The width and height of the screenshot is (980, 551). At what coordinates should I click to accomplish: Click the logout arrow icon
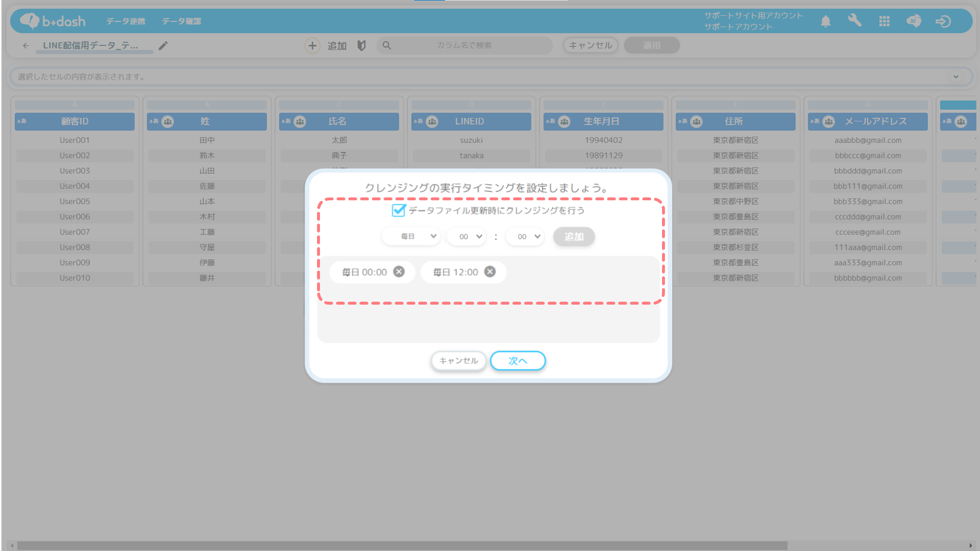[x=943, y=21]
